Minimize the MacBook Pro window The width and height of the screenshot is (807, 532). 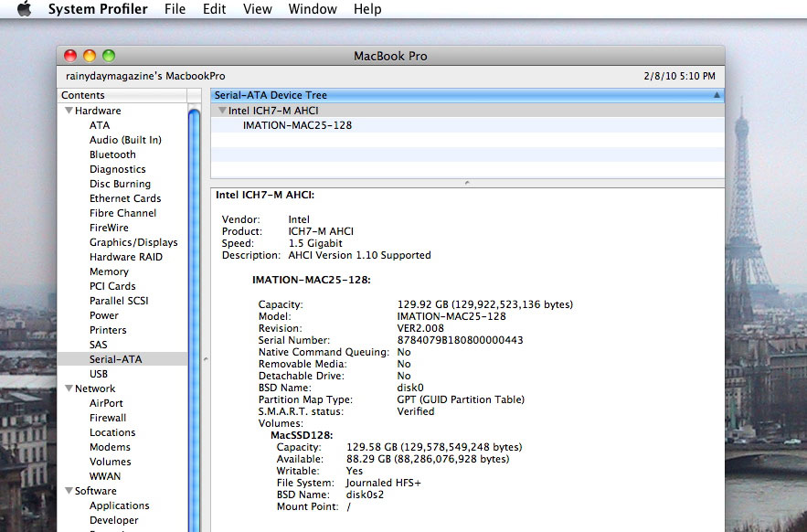coord(90,56)
